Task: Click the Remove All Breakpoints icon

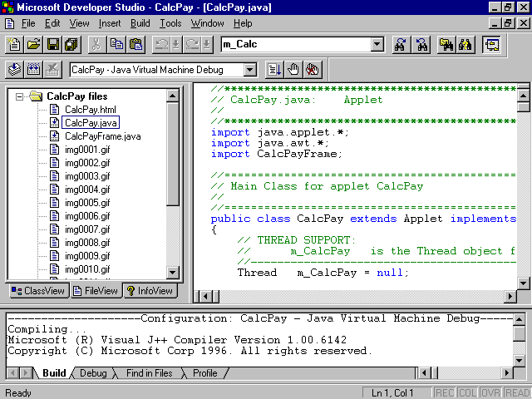Action: [x=313, y=70]
